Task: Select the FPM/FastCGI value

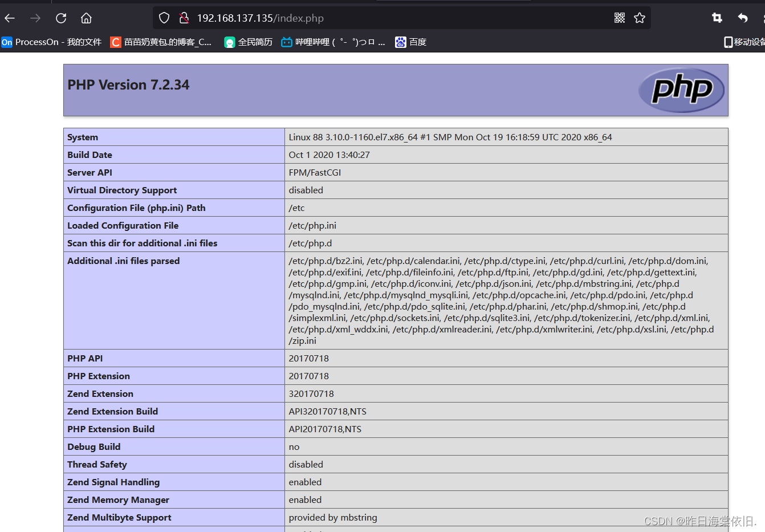Action: pos(315,173)
